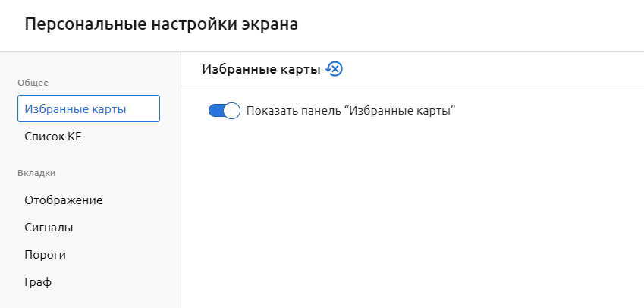The height and width of the screenshot is (308, 644).
Task: Switch to the Отображение settings section
Action: click(64, 200)
